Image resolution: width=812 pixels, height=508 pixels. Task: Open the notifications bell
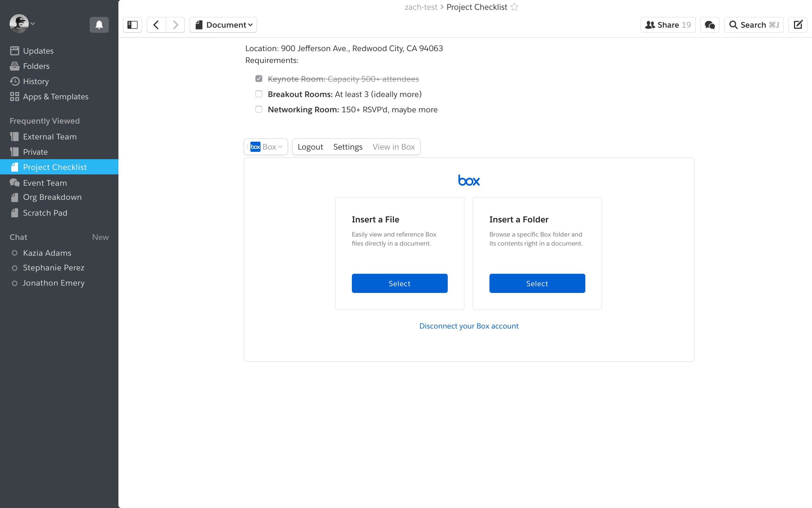(x=99, y=25)
